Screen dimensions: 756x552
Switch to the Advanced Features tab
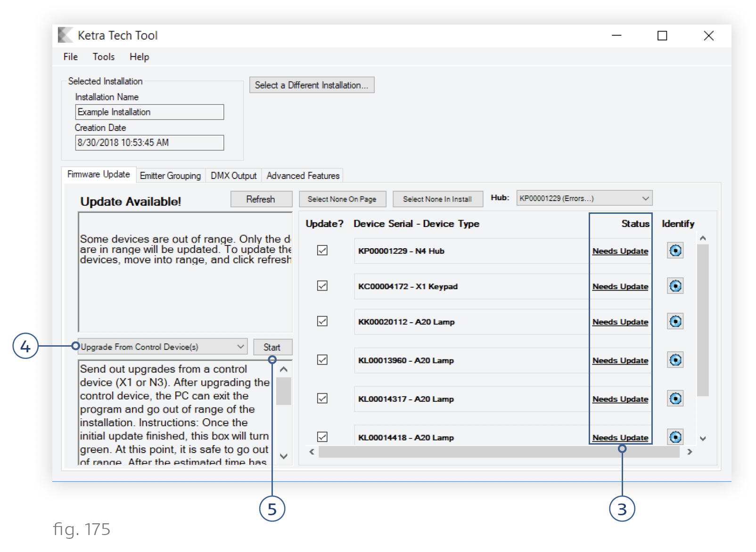click(x=303, y=176)
